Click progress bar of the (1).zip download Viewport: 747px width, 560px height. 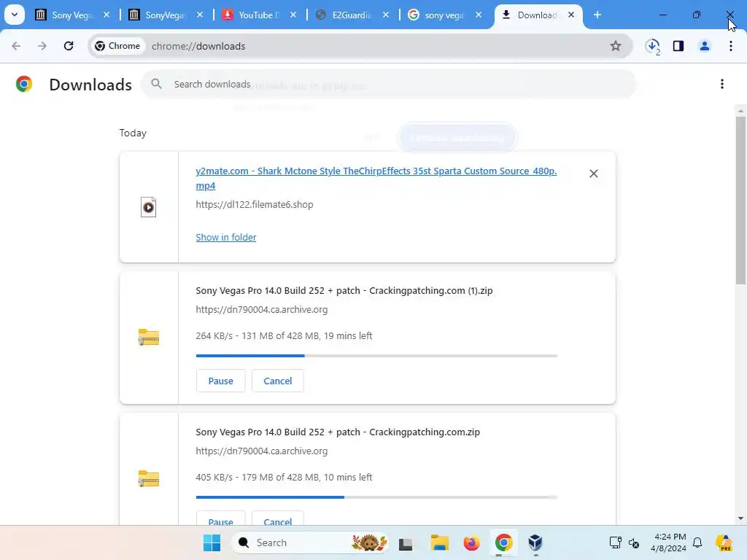click(376, 356)
